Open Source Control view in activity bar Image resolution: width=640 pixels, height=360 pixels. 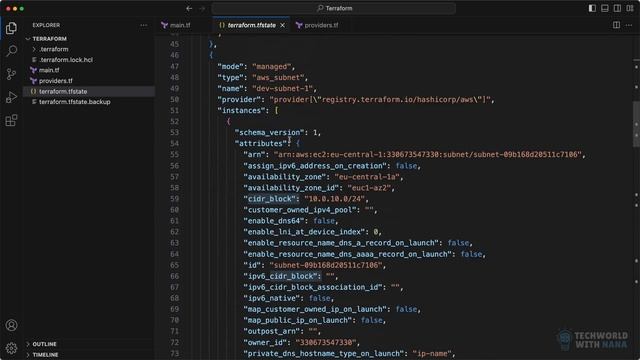[x=11, y=74]
